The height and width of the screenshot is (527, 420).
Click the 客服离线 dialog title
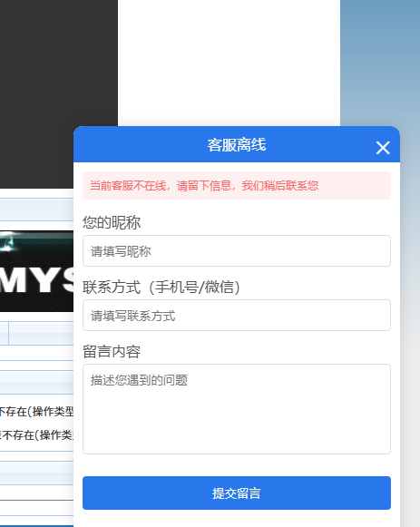coord(237,145)
